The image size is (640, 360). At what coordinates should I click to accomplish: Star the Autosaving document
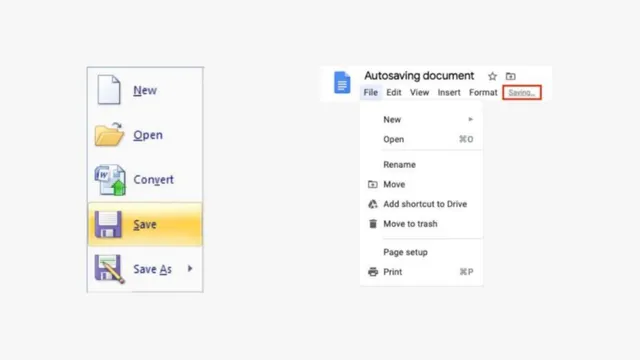(x=492, y=76)
